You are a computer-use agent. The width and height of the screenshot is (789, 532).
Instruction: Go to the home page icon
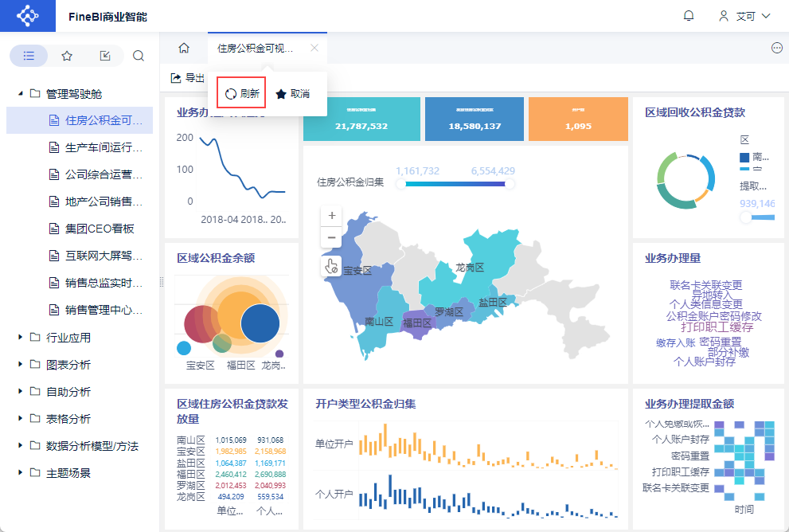click(184, 49)
